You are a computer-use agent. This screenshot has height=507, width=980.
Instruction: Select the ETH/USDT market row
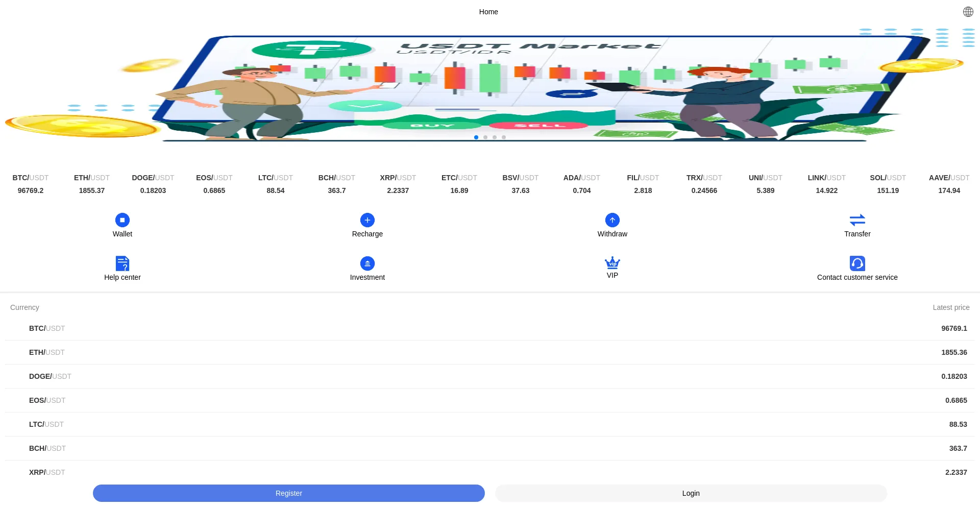point(488,352)
